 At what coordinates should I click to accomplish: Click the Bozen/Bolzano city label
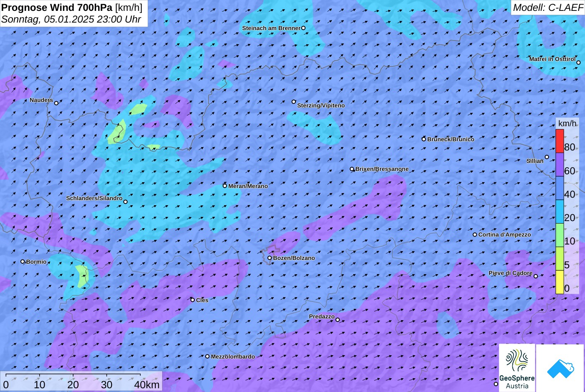[x=294, y=258]
